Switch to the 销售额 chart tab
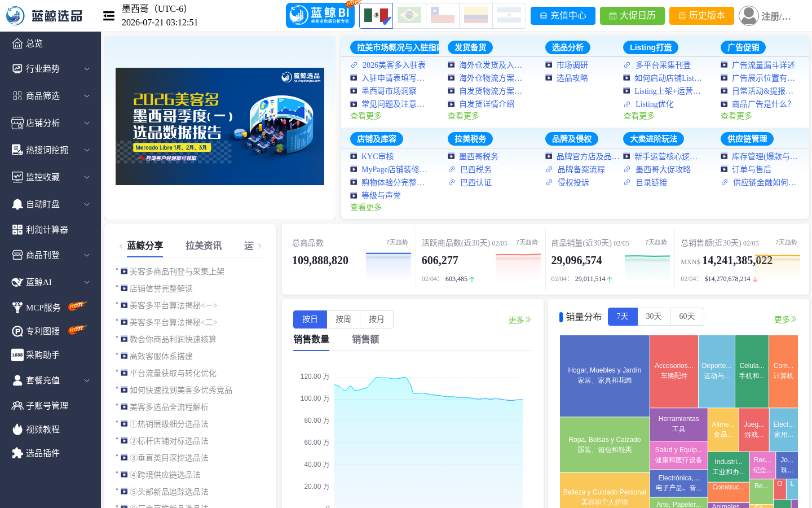 (x=365, y=339)
